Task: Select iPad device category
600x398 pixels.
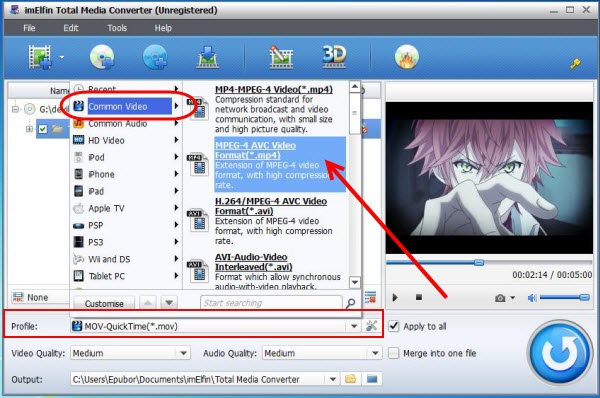Action: pos(126,191)
